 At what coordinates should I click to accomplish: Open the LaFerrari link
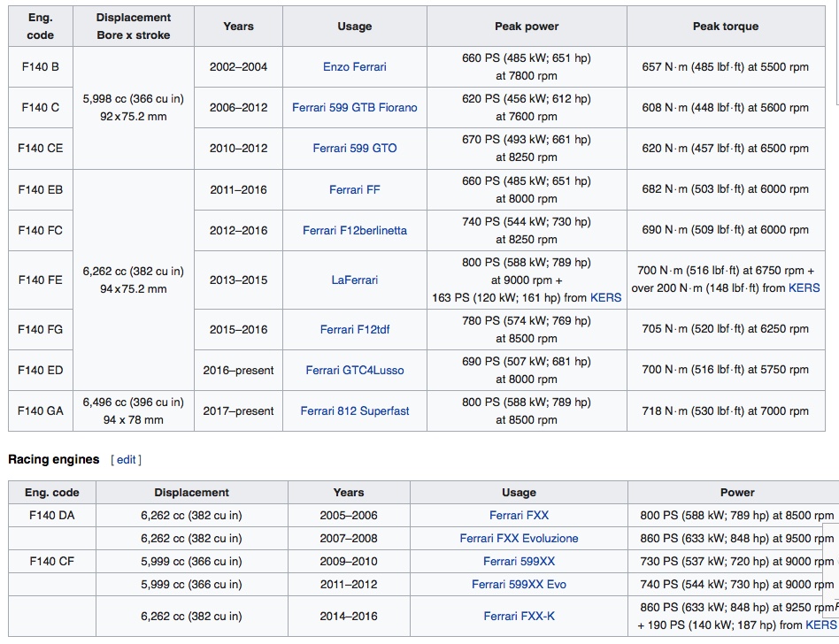coord(354,280)
